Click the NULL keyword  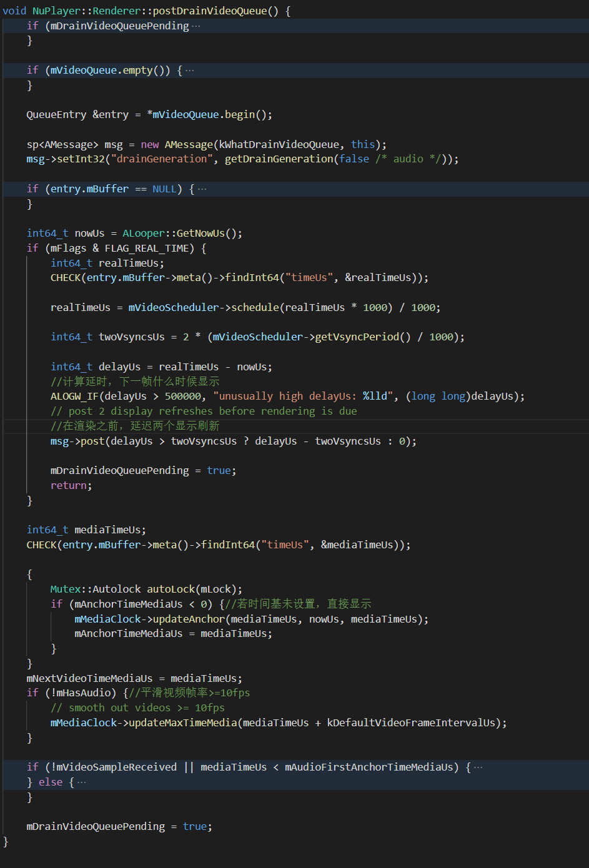[x=164, y=189]
